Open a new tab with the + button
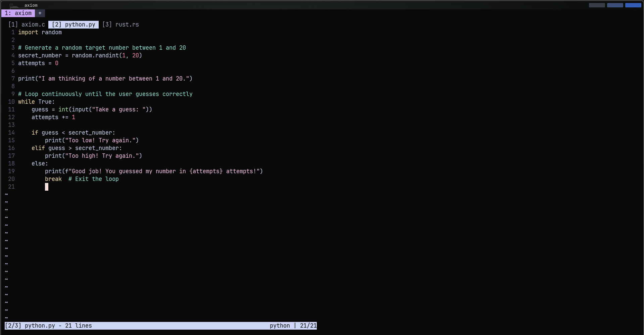This screenshot has height=335, width=644. (40, 13)
